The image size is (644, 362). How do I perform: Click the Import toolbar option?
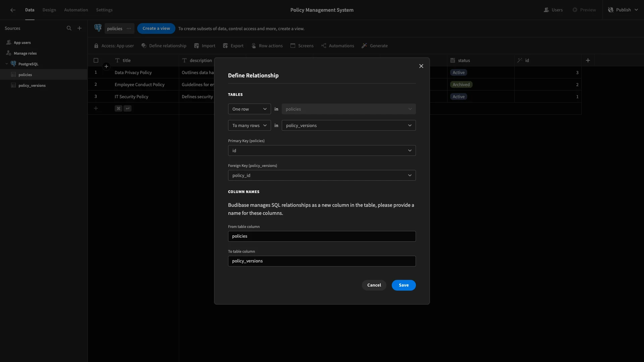pyautogui.click(x=205, y=46)
